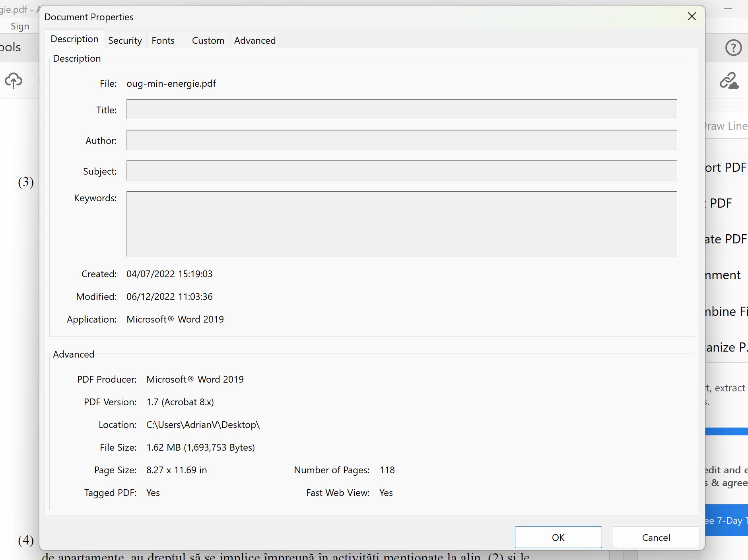
Task: Open the Help question mark icon
Action: pos(733,48)
